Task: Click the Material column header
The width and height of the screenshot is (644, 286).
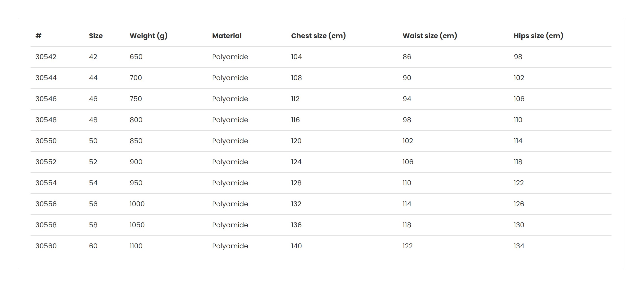Action: click(227, 36)
